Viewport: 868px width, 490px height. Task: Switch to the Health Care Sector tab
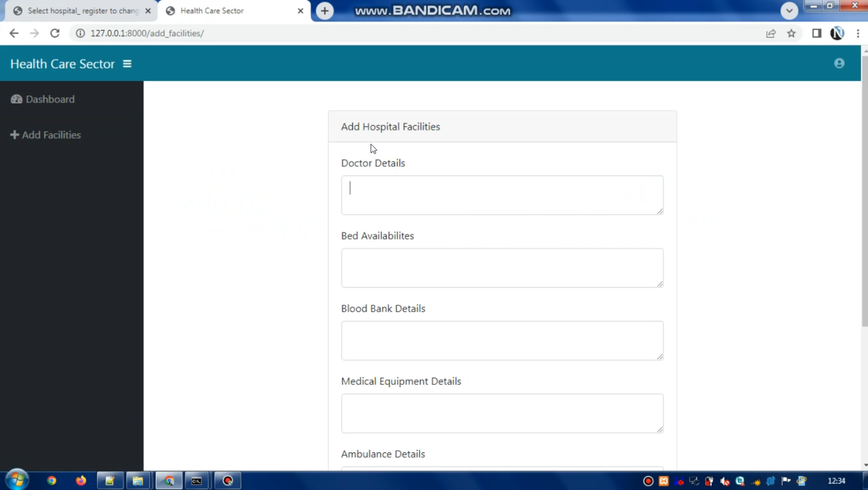coord(234,10)
